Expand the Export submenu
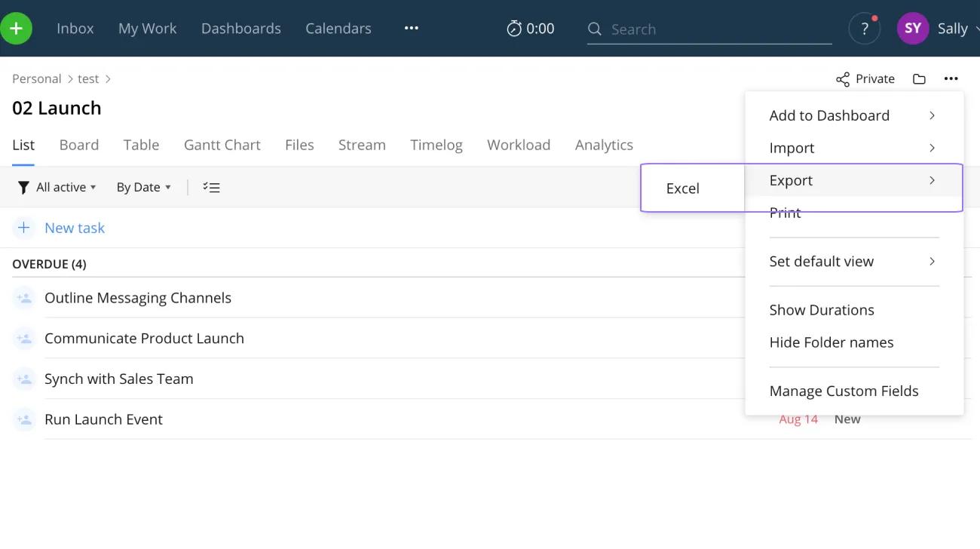Image resolution: width=980 pixels, height=549 pixels. (x=791, y=180)
